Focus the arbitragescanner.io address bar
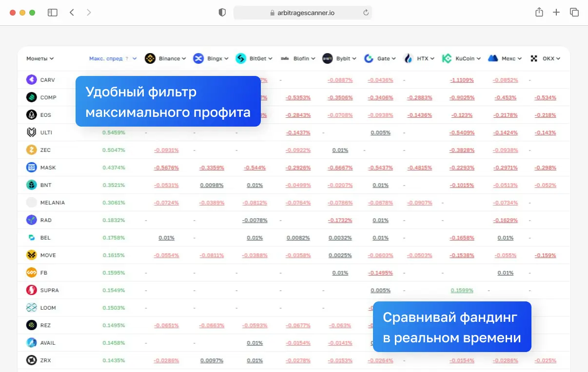Screen dimensions: 588x372 (302, 13)
